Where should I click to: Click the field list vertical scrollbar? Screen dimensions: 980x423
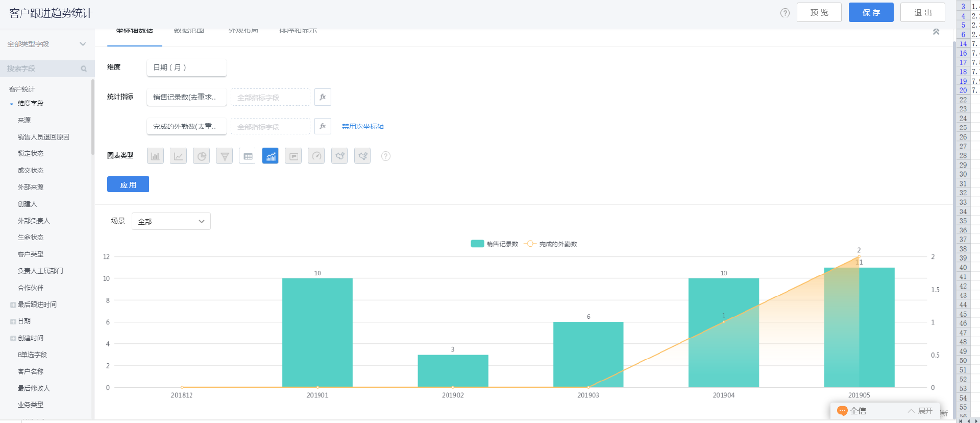coord(93,116)
